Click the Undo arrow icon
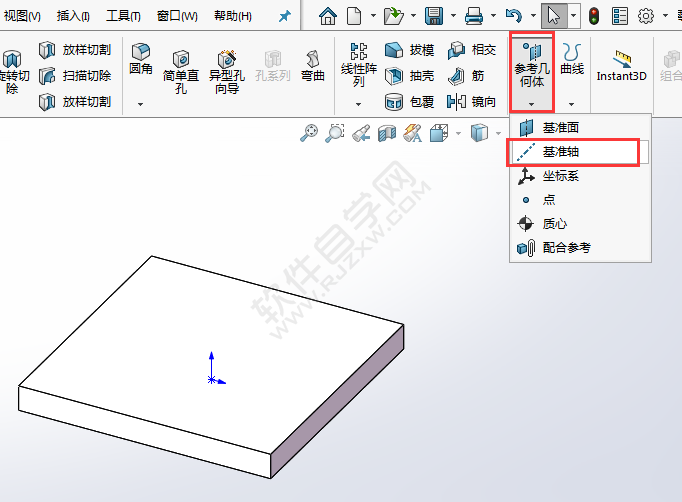Viewport: 682px width, 502px height. (x=514, y=16)
